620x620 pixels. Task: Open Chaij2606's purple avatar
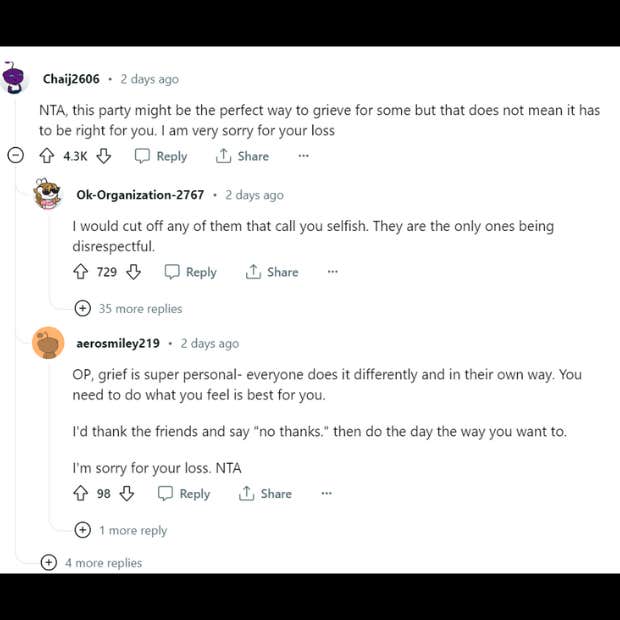(15, 79)
